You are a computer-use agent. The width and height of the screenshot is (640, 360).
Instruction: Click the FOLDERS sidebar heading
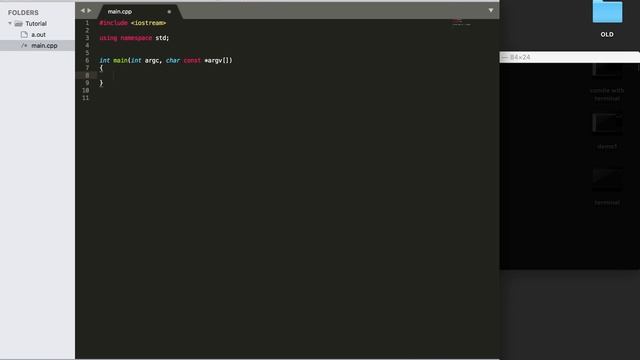click(23, 13)
